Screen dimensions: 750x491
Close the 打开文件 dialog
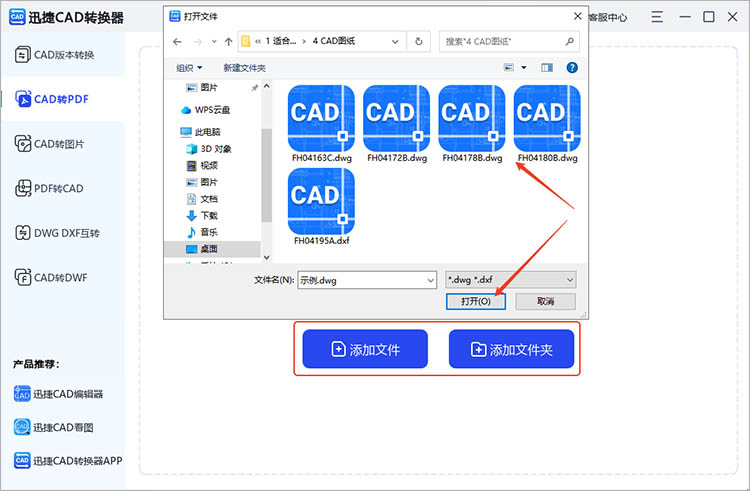(577, 16)
